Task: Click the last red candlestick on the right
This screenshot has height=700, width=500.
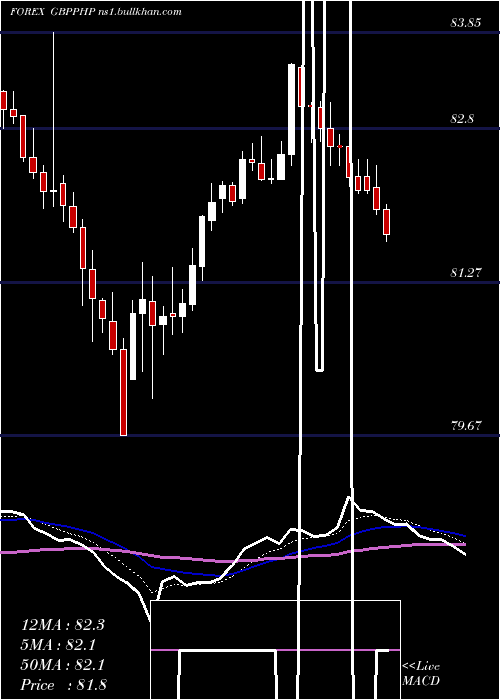Action: tap(386, 222)
